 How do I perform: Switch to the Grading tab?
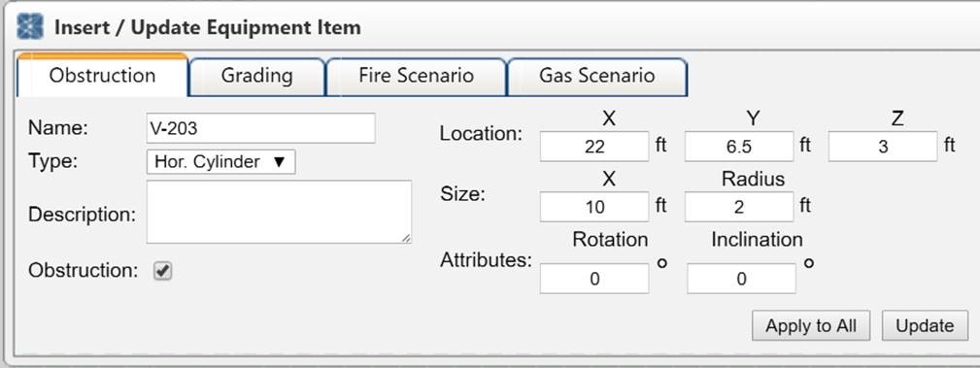point(256,77)
